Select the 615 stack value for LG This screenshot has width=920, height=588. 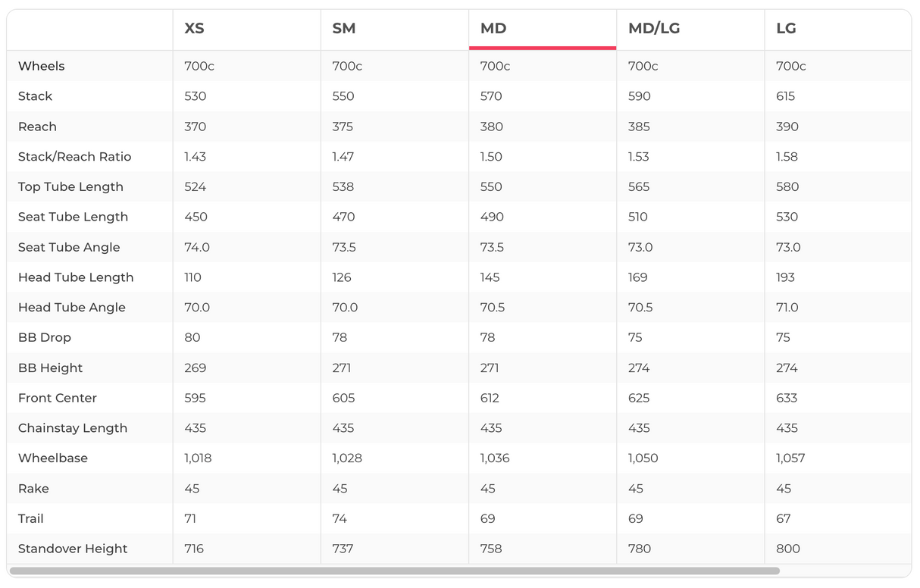[786, 96]
